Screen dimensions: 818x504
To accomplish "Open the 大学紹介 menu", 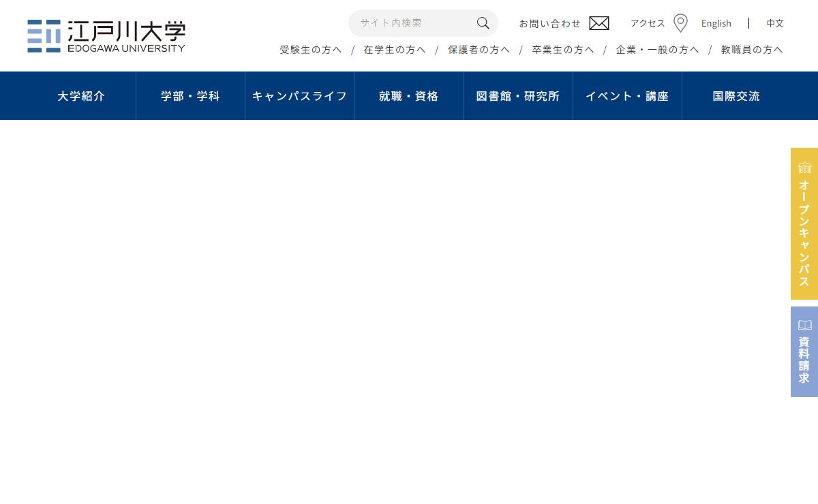I will [81, 96].
